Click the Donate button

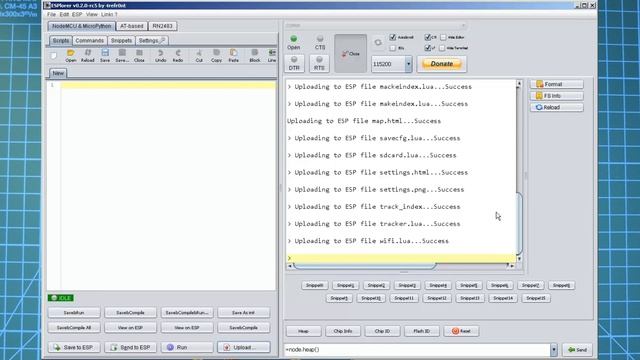(442, 64)
